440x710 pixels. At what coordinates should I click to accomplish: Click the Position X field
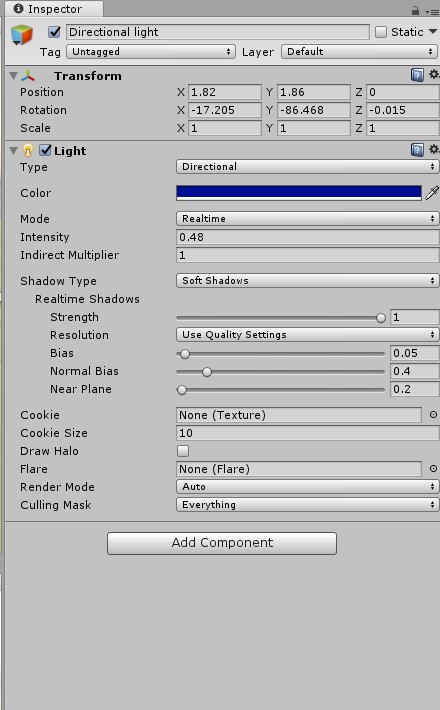point(225,92)
